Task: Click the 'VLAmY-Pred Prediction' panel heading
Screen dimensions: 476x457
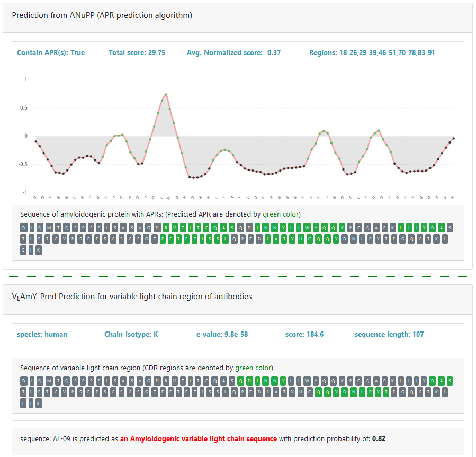Action: pyautogui.click(x=132, y=297)
